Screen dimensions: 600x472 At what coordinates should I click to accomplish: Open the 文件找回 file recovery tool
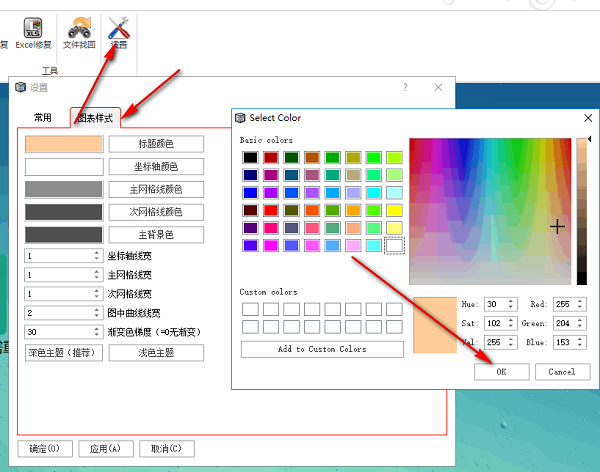(x=79, y=33)
